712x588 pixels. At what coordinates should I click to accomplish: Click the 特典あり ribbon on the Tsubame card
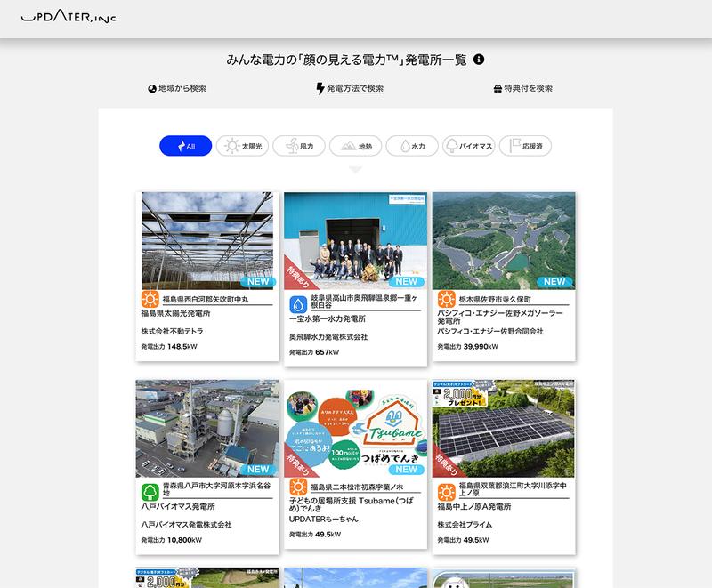click(298, 464)
